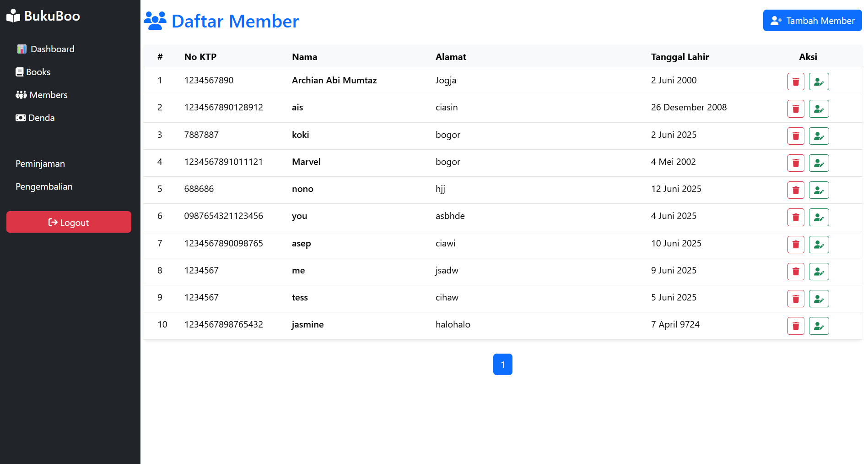Delete the member named nono
868x464 pixels.
795,190
